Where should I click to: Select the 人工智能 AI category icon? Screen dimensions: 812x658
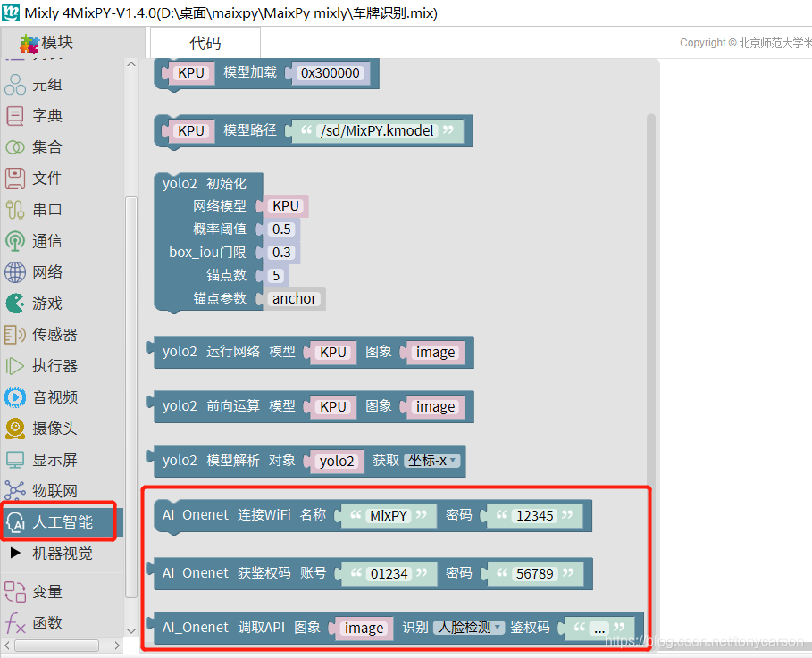pos(16,522)
